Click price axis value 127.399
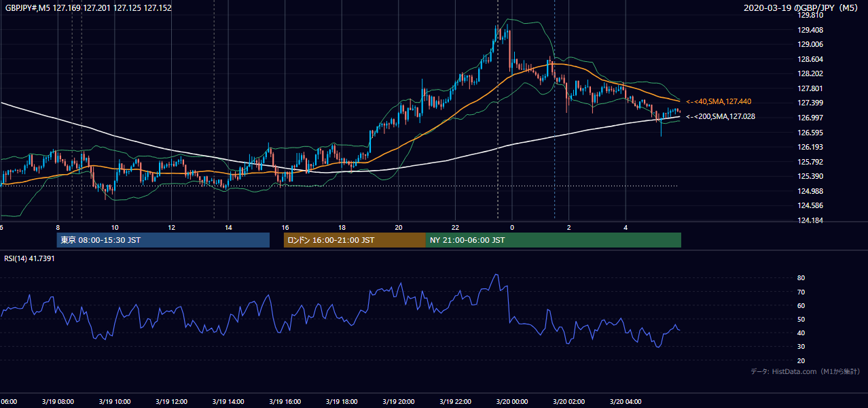This screenshot has width=868, height=408. coord(810,103)
